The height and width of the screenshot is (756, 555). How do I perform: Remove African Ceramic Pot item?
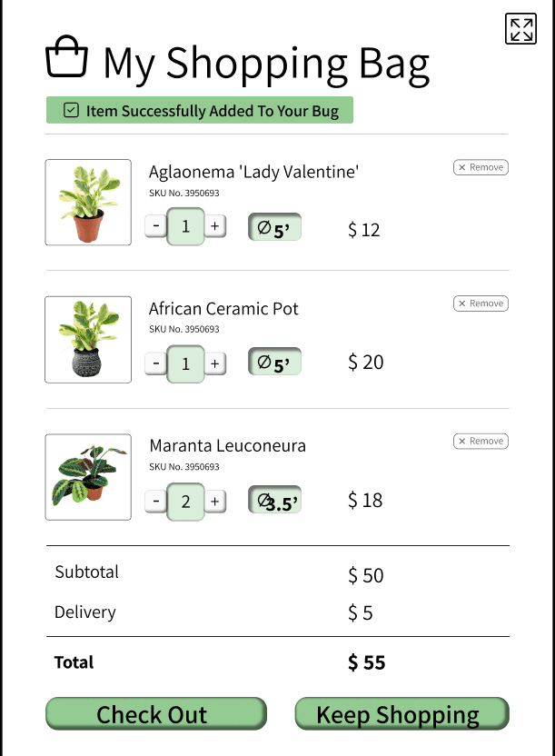(x=481, y=303)
